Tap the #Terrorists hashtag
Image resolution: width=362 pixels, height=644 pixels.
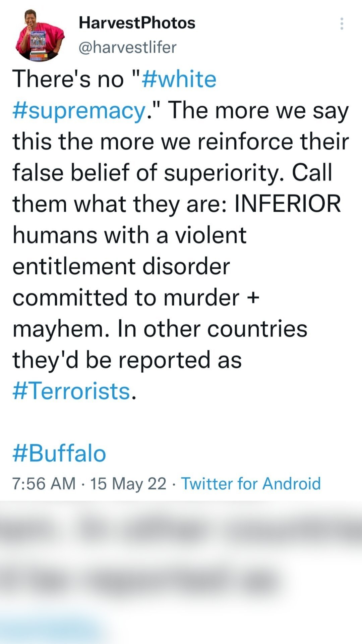[71, 391]
